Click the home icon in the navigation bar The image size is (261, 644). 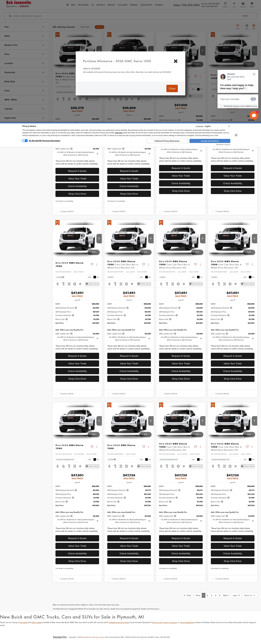pyautogui.click(x=67, y=5)
